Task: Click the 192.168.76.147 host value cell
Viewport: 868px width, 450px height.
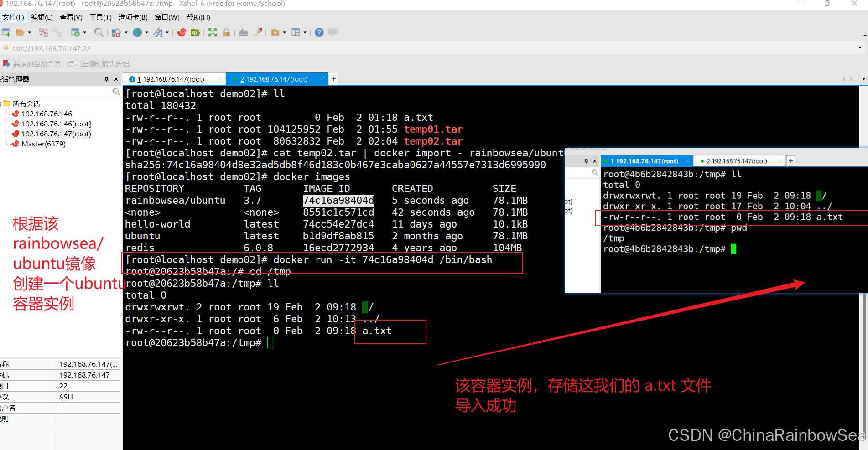Action: pyautogui.click(x=89, y=375)
